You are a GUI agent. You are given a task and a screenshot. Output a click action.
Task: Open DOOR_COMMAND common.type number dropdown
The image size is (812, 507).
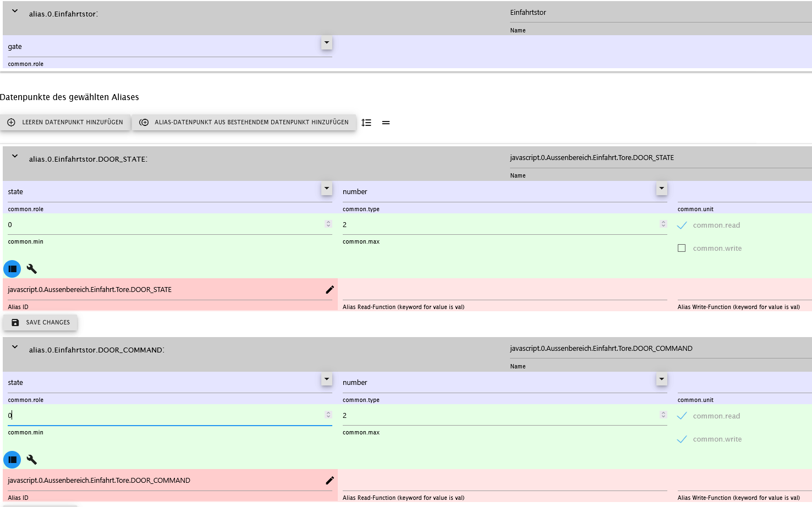point(661,379)
